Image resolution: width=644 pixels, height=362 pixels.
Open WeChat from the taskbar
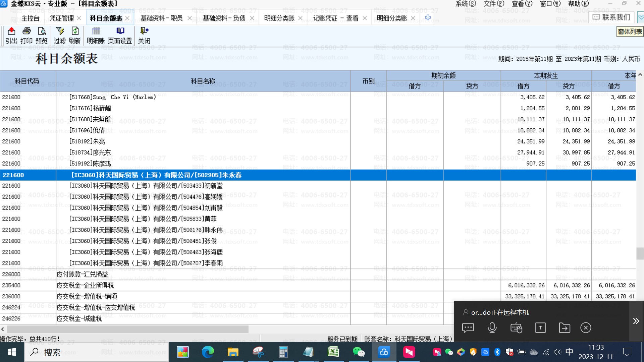pos(359,352)
